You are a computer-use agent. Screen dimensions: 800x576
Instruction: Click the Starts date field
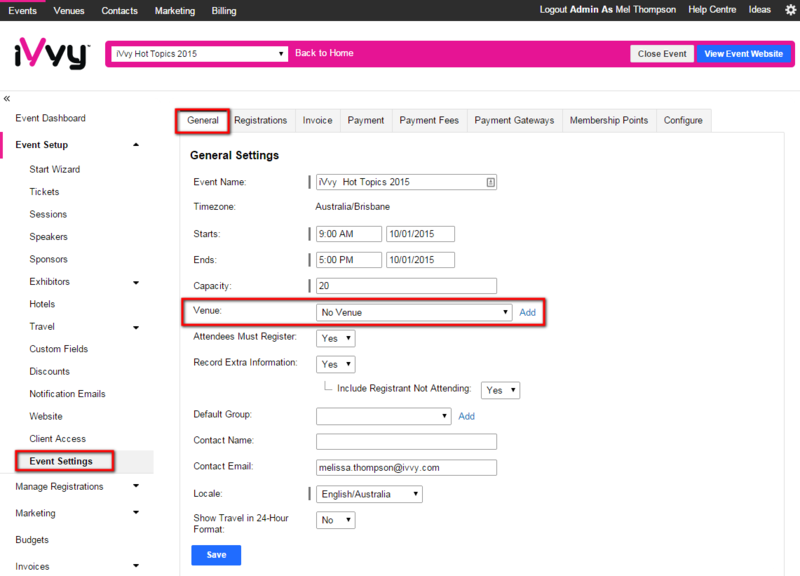[420, 234]
